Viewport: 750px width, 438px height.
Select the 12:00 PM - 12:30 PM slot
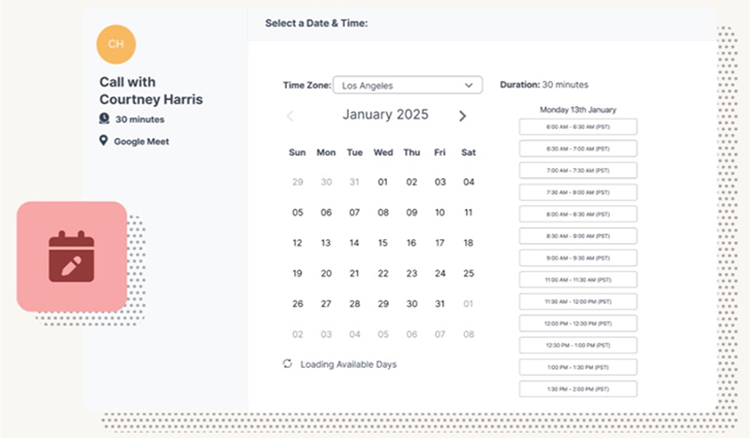[578, 323]
